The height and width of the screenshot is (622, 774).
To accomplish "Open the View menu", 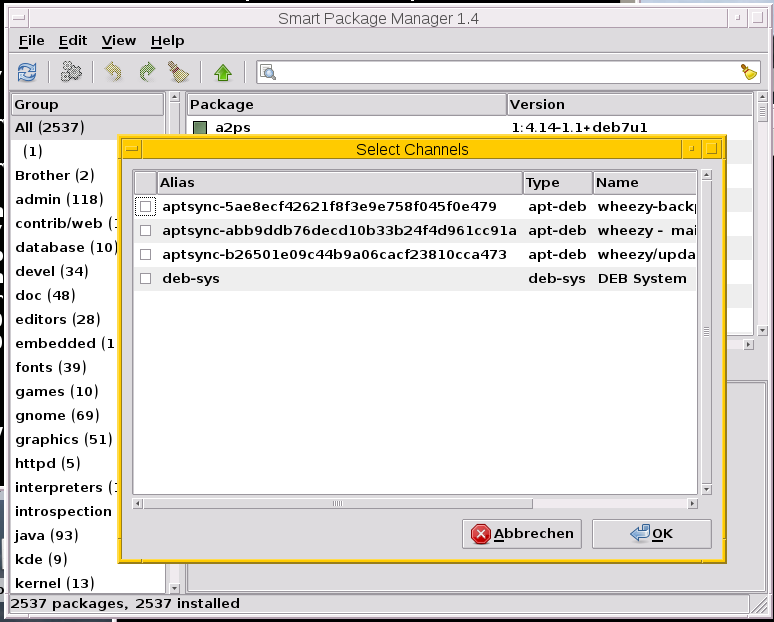I will tap(119, 41).
